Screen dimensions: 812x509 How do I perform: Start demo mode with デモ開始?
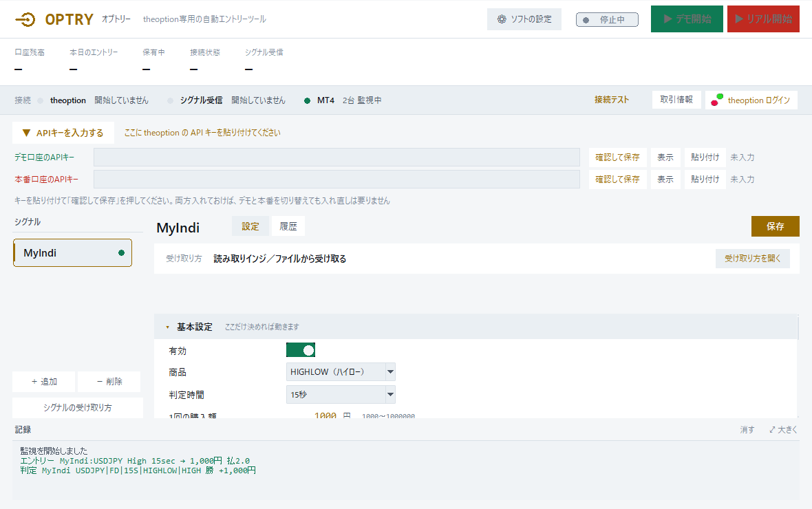click(x=687, y=19)
